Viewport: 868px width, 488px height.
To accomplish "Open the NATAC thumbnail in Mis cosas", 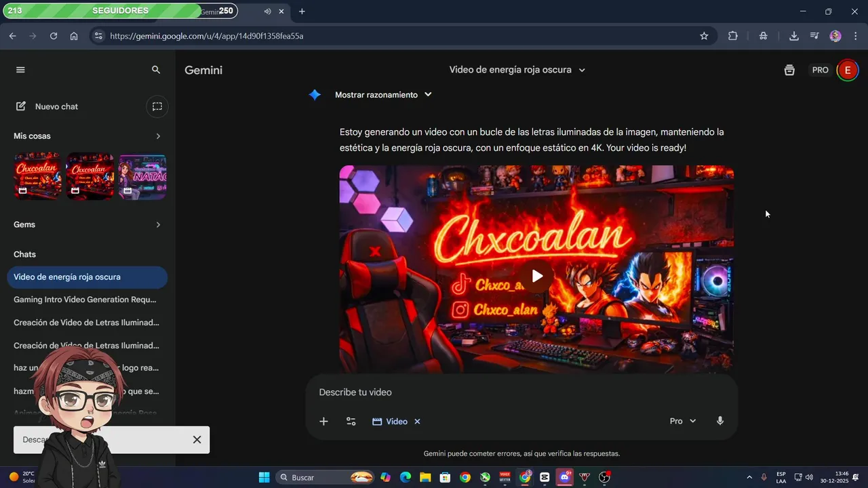I will pyautogui.click(x=142, y=176).
